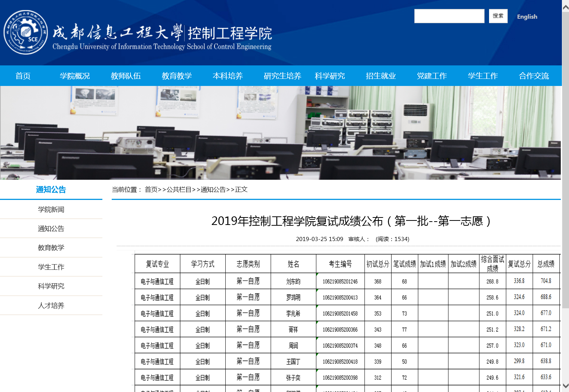The width and height of the screenshot is (569, 392).
Task: Switch language via English link
Action: tap(527, 17)
